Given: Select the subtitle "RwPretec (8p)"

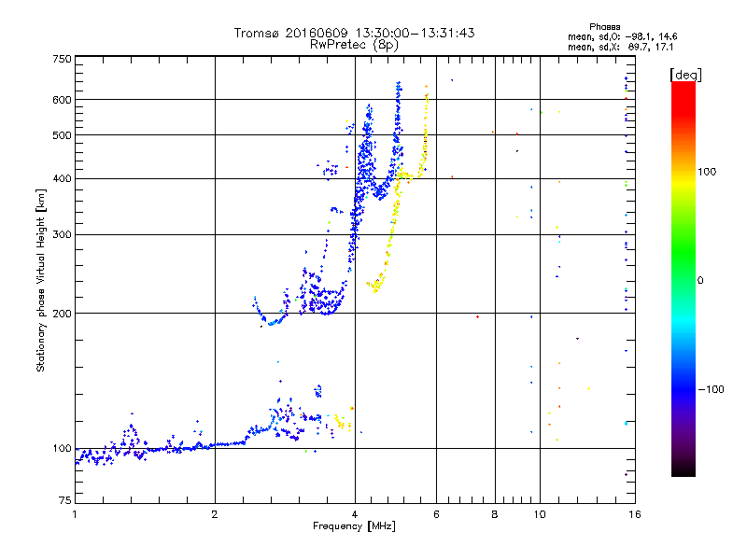Looking at the screenshot, I should pyautogui.click(x=354, y=45).
